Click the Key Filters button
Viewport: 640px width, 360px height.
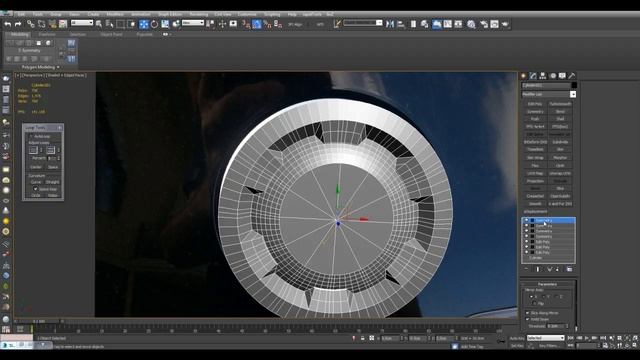click(x=549, y=346)
